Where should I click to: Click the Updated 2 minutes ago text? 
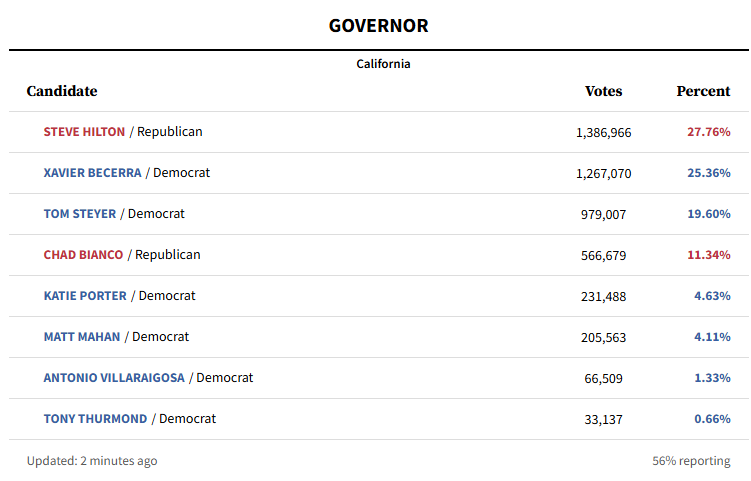click(x=92, y=461)
